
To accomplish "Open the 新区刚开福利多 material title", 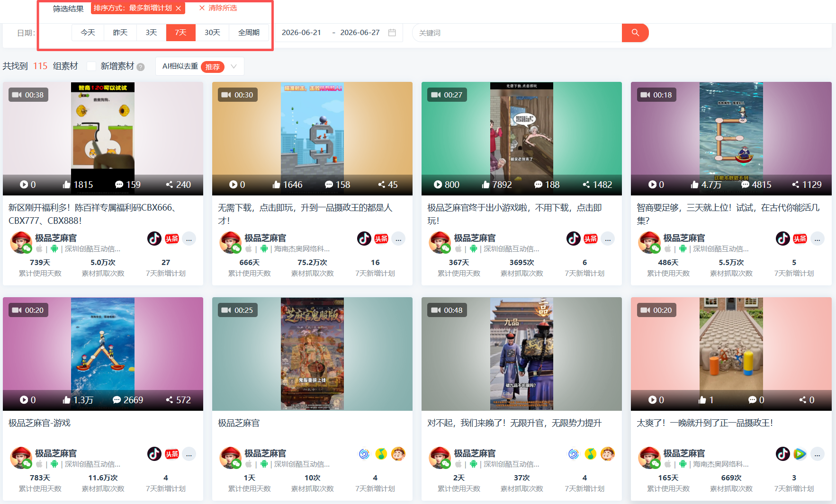I will coord(93,214).
